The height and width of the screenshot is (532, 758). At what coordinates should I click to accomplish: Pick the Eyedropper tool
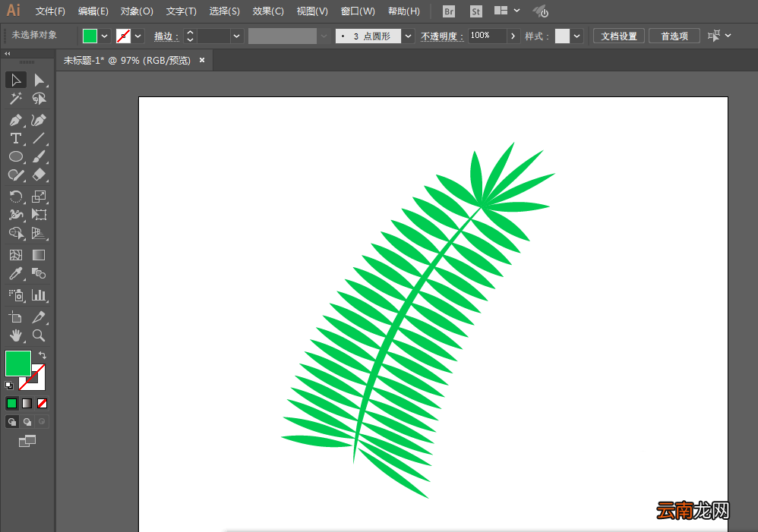coord(16,273)
